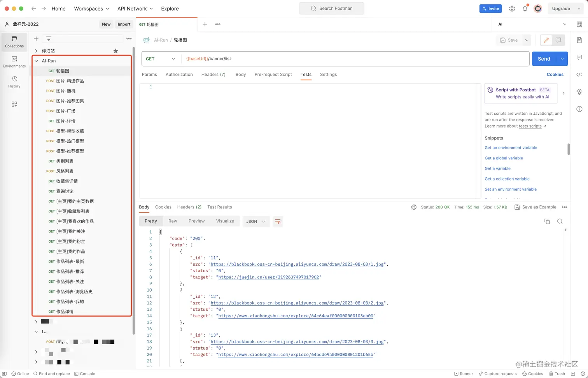The image size is (588, 378).
Task: Switch to the Authorization tab
Action: [179, 75]
